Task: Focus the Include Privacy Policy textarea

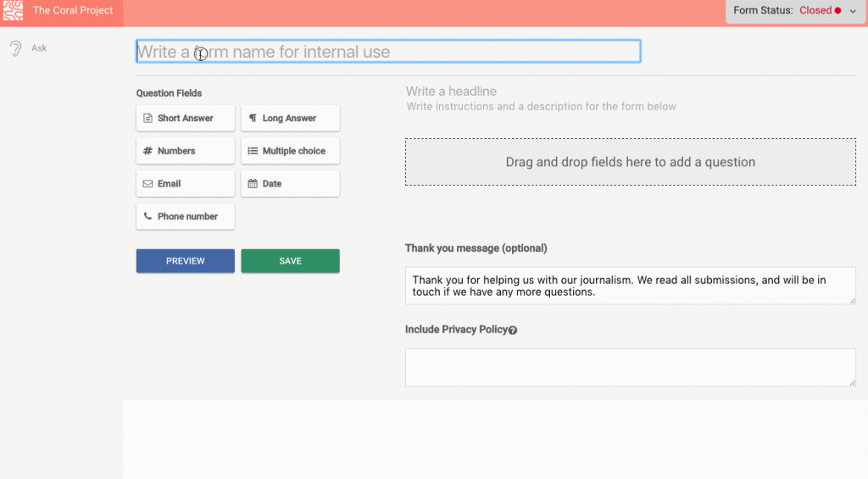Action: click(x=631, y=368)
